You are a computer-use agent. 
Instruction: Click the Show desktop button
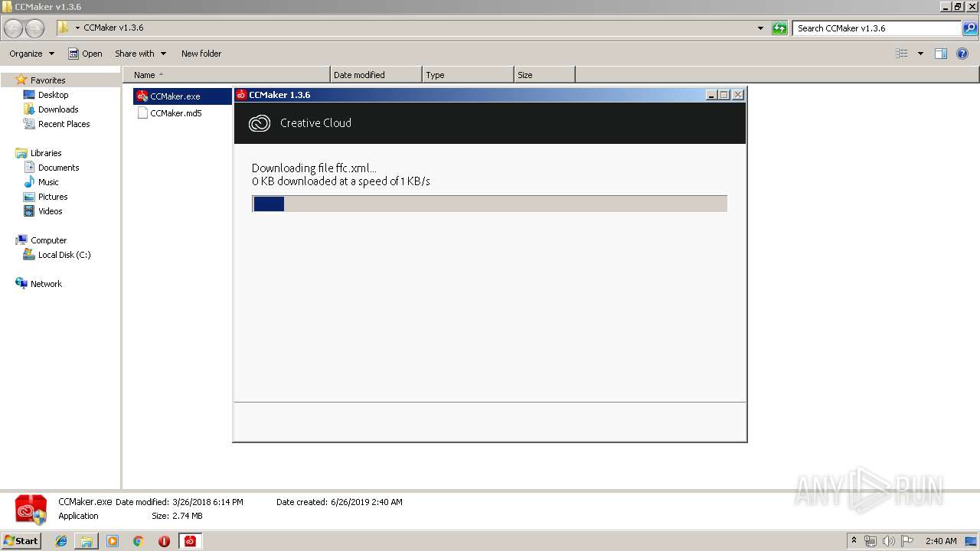(x=972, y=541)
